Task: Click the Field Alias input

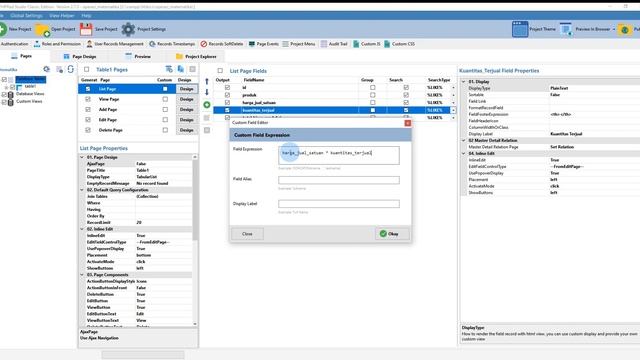Action: [x=339, y=180]
